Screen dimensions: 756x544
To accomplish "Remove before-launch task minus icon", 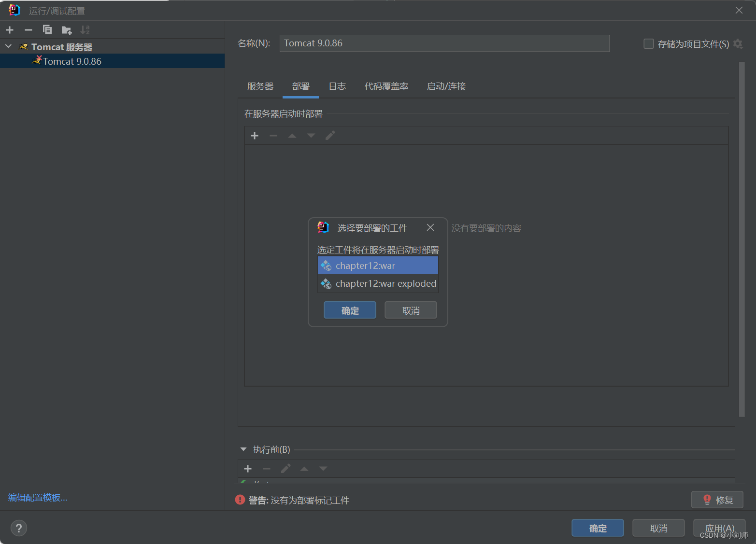I will (x=267, y=469).
